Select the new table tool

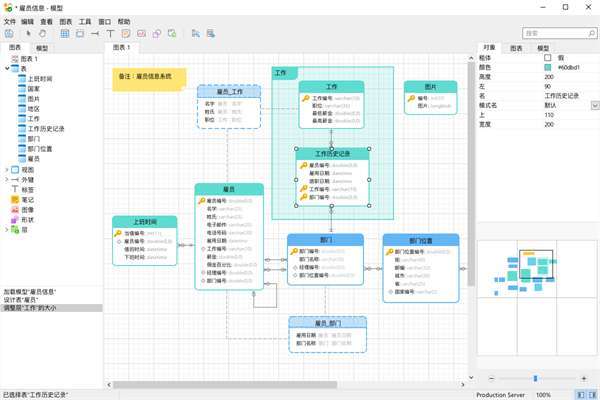coord(65,34)
